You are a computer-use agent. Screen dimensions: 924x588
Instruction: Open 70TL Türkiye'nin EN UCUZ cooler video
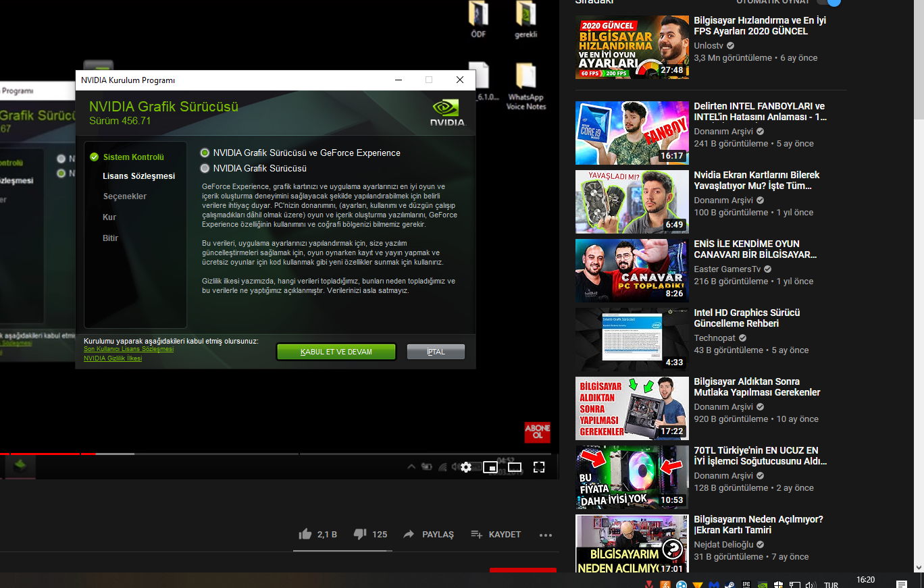760,456
